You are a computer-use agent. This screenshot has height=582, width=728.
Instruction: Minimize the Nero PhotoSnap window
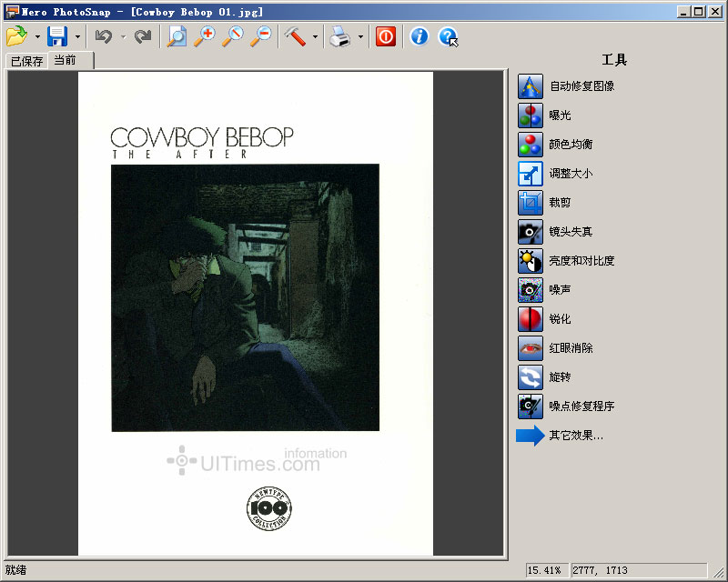pos(682,12)
